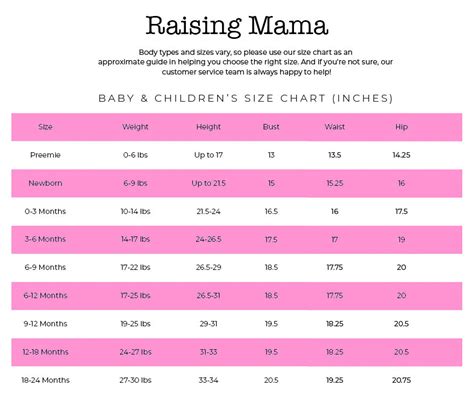Click the 3-6 Months row label
The height and width of the screenshot is (395, 474).
45,239
